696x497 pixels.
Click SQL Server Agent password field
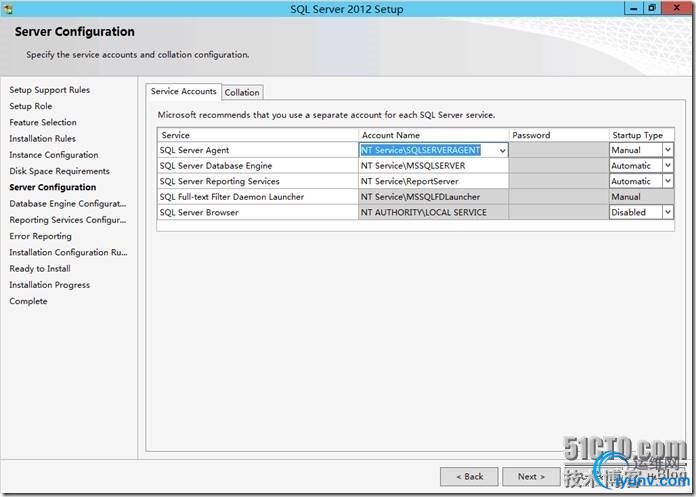pos(559,150)
